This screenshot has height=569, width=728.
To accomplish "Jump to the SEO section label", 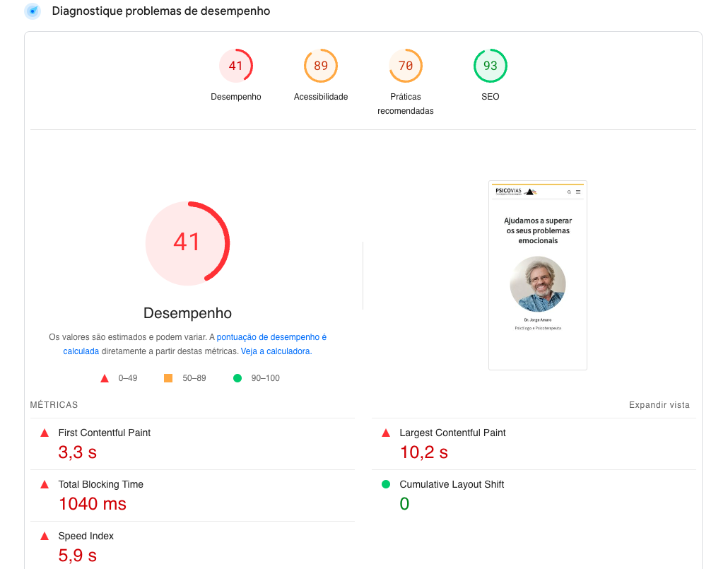I will coord(491,97).
